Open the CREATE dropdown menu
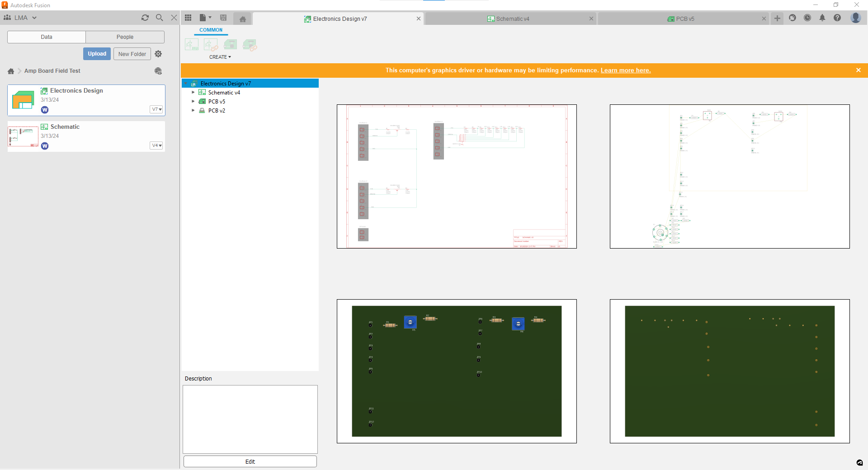The height and width of the screenshot is (470, 868). pos(220,57)
